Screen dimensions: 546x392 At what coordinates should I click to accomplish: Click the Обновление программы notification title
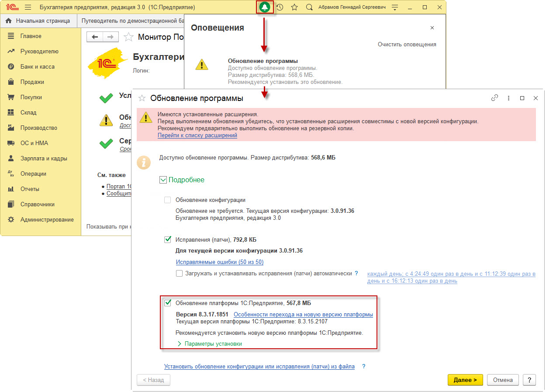263,61
